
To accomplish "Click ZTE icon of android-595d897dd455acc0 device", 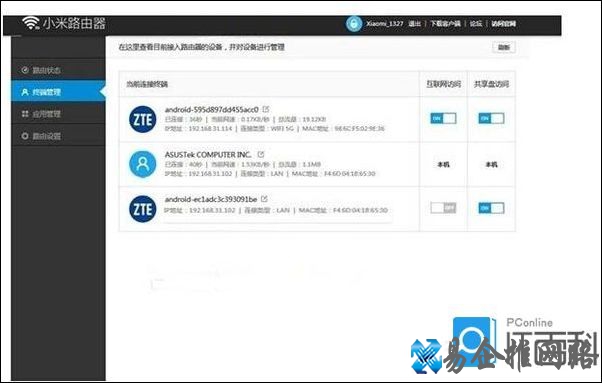I will point(142,119).
